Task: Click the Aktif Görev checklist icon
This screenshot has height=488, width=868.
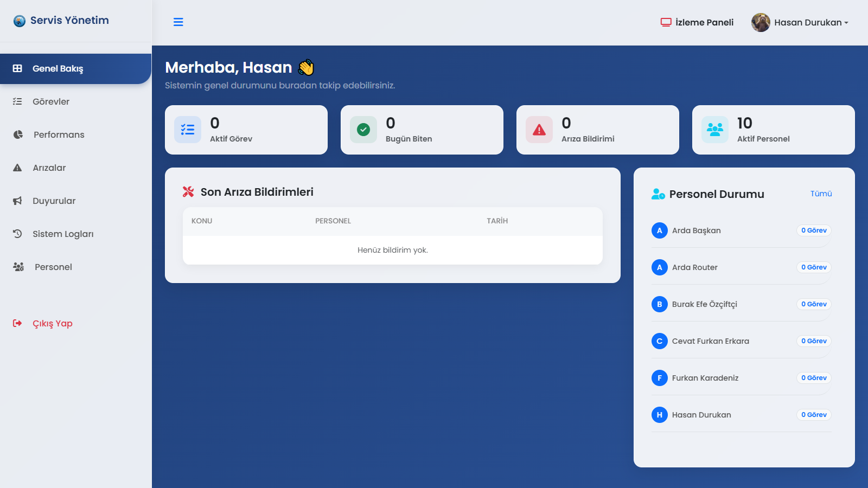Action: 188,130
